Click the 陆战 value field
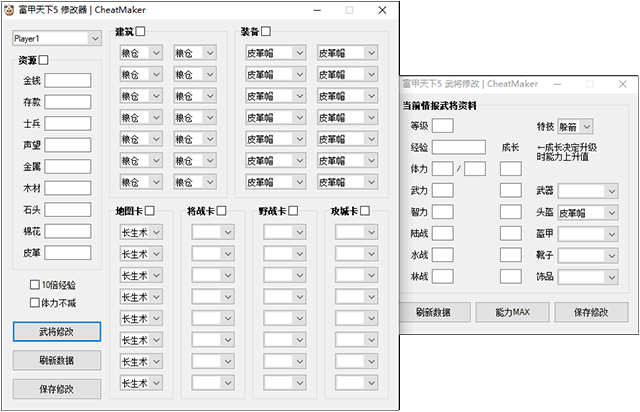The height and width of the screenshot is (412, 640). (x=442, y=233)
